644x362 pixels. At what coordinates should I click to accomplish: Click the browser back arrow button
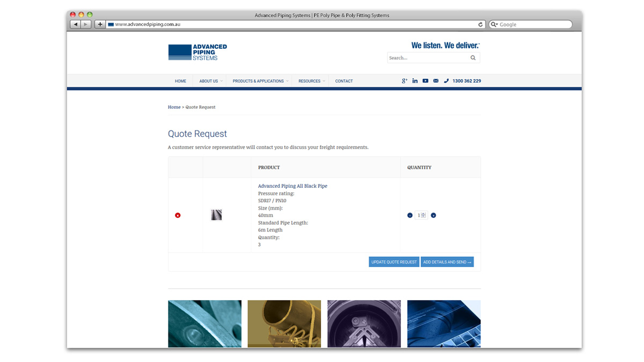75,24
